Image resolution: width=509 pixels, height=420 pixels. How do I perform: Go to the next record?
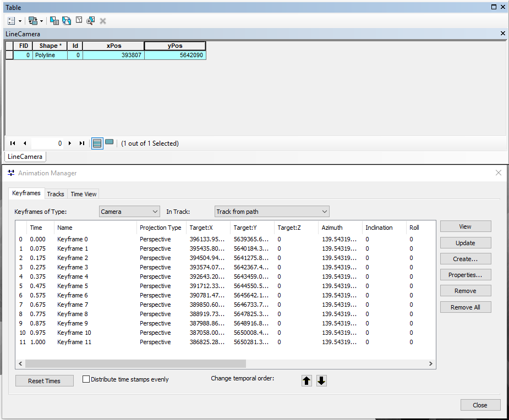[x=70, y=143]
